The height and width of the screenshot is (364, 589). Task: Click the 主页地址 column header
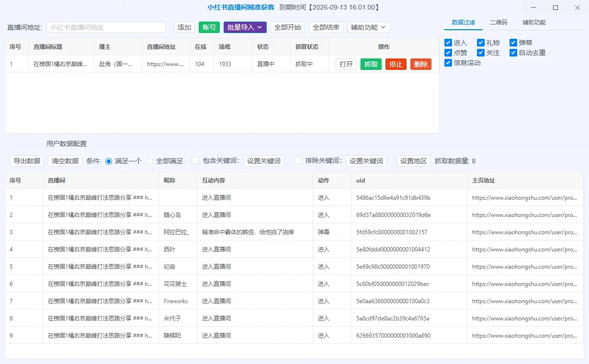(525, 181)
